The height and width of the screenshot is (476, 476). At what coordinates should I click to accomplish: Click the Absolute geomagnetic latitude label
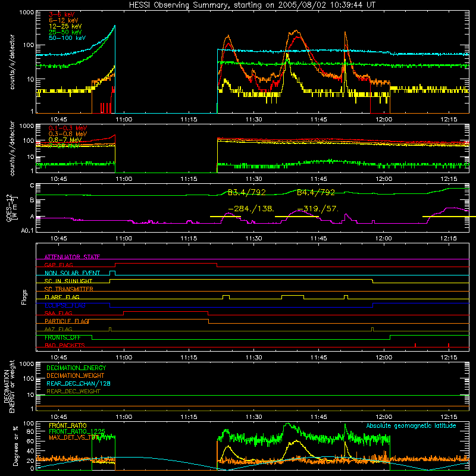click(411, 425)
